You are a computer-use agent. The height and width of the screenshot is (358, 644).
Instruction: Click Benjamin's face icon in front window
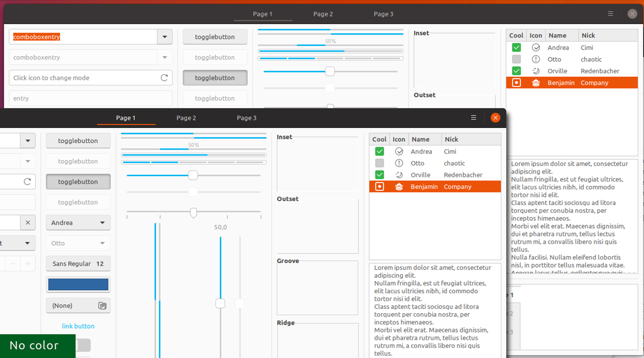399,186
